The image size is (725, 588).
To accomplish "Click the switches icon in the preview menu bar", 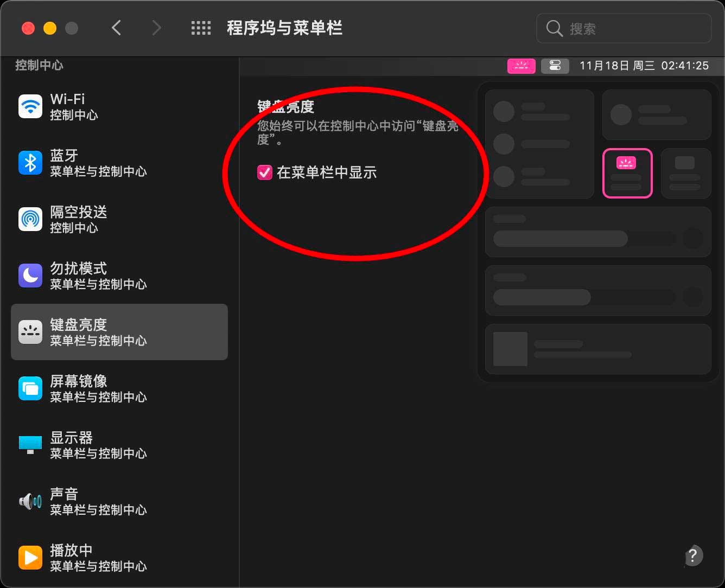I will click(x=555, y=66).
